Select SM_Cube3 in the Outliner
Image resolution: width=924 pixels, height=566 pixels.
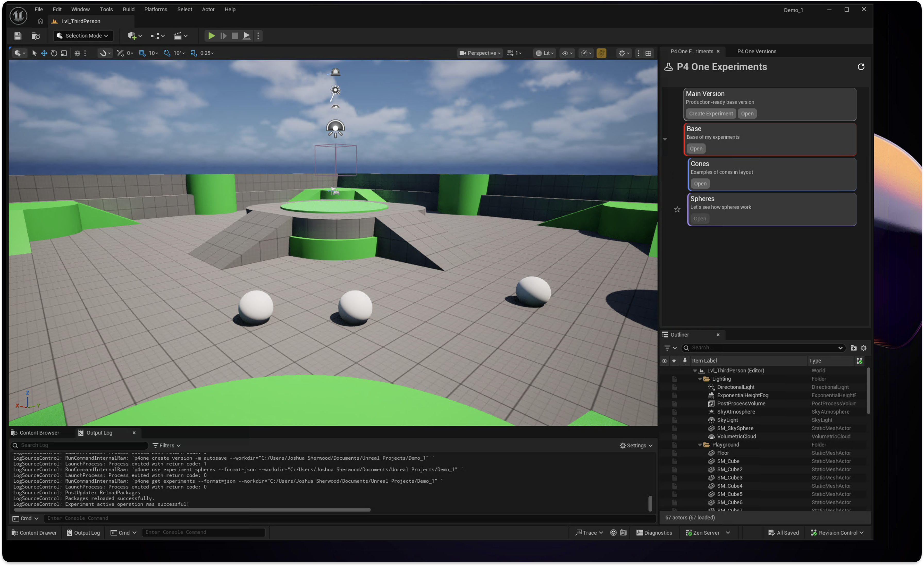coord(729,478)
